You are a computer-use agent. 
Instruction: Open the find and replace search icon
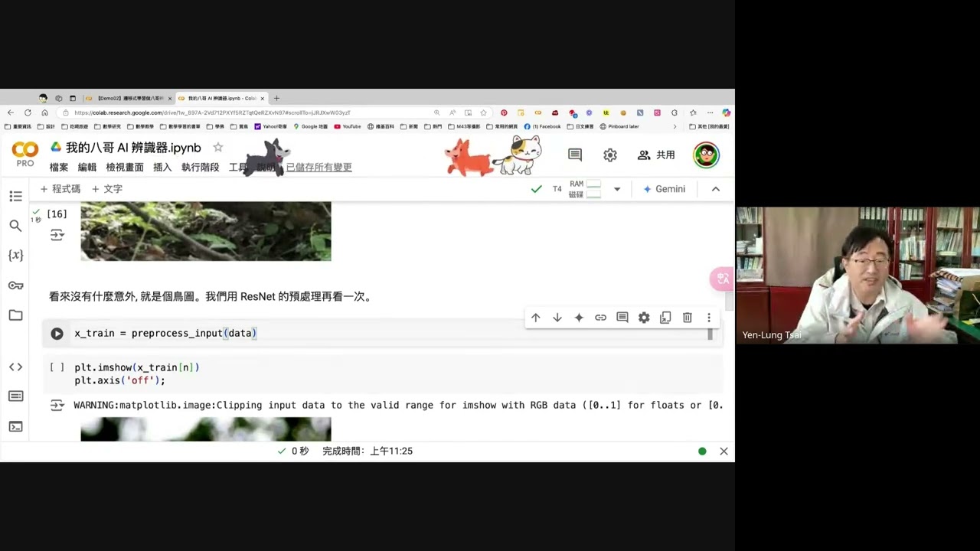(15, 226)
